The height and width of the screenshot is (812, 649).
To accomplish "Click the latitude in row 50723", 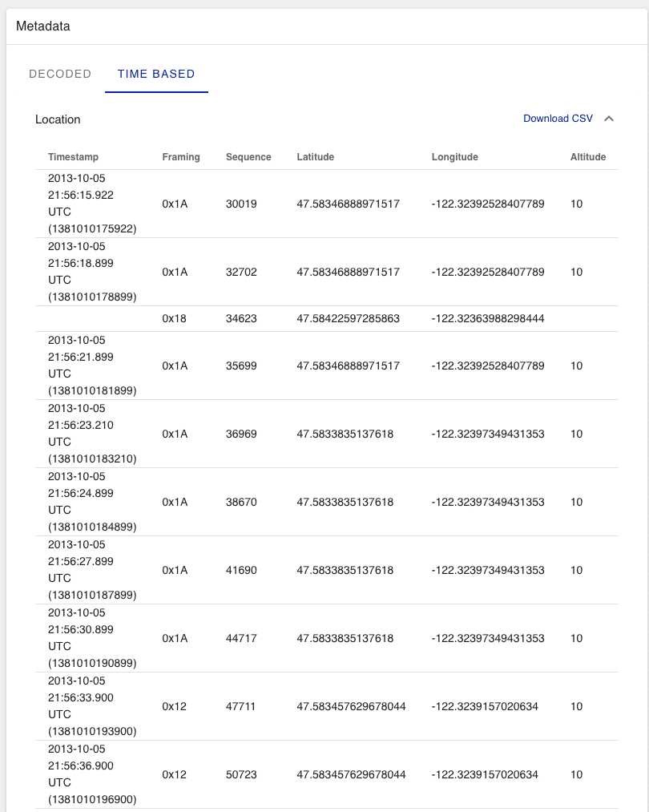I will coord(352,774).
